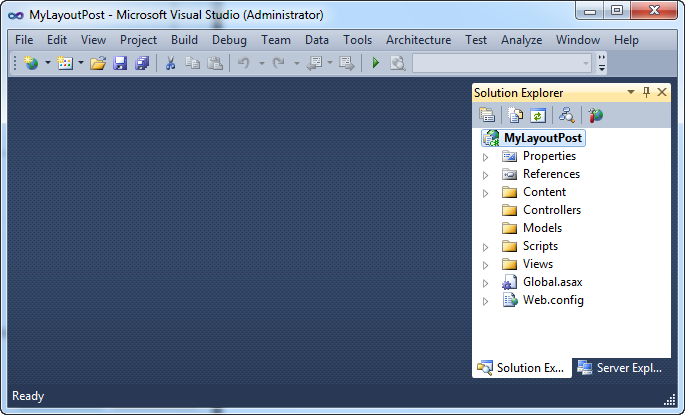Open the Tools menu

coord(357,40)
